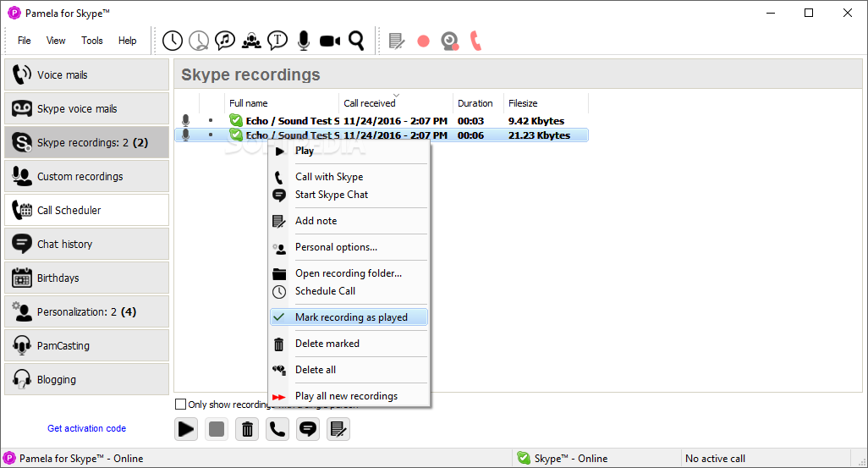This screenshot has width=868, height=468.
Task: Click the video camera toolbar icon
Action: click(x=330, y=41)
